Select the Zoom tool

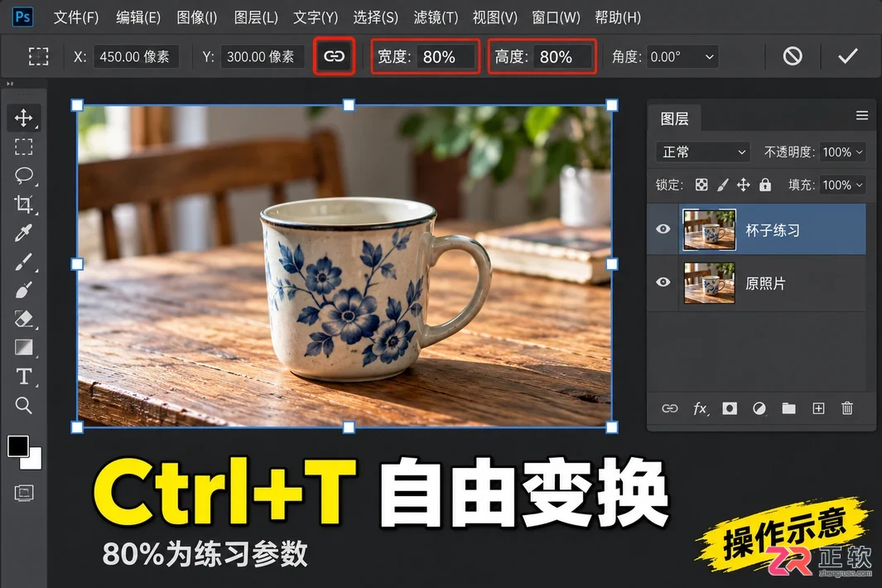(x=23, y=405)
